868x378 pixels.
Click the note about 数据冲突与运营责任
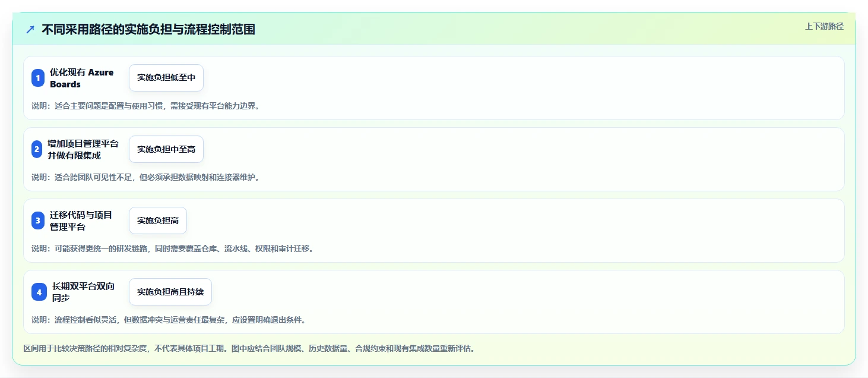[169, 320]
